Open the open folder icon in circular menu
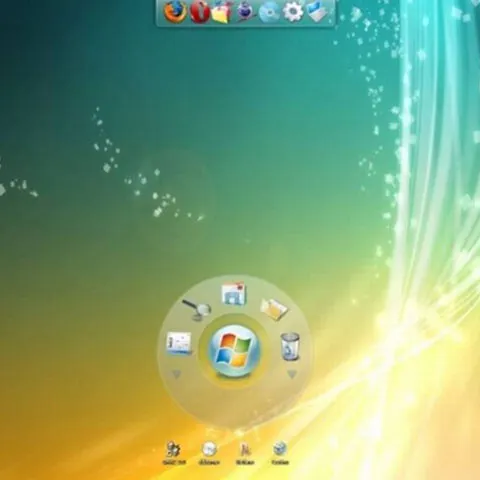Image resolution: width=480 pixels, height=480 pixels. pos(274,310)
